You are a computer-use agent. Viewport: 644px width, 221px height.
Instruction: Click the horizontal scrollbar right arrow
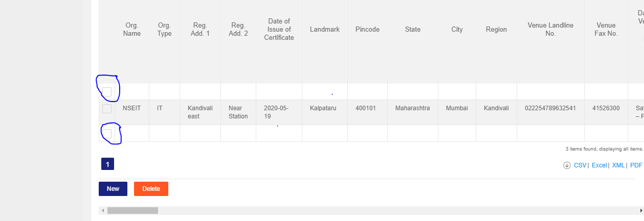point(641,210)
